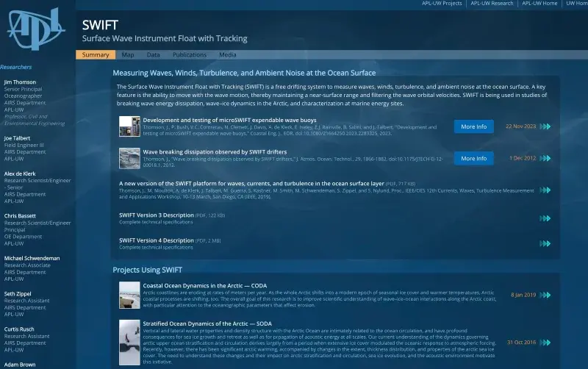Viewport: 588px width, 369px height.
Task: Click arrow icon beside 8 Jan 2019 date
Action: [x=545, y=295]
